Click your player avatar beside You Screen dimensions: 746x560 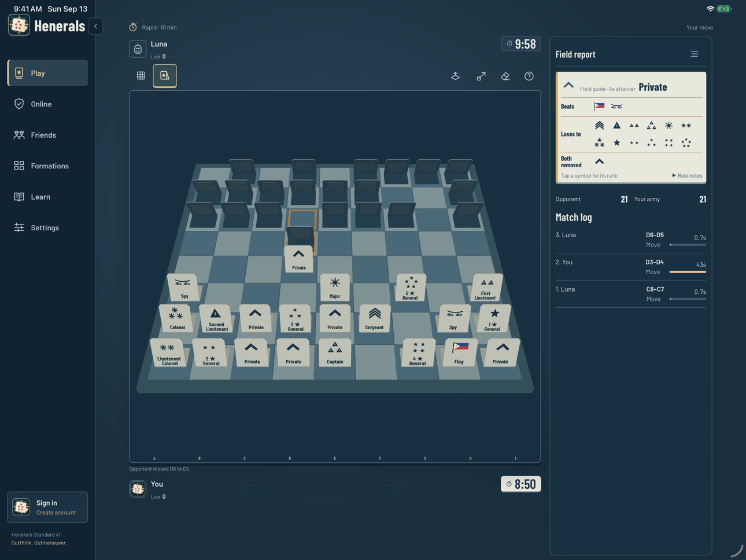(138, 489)
